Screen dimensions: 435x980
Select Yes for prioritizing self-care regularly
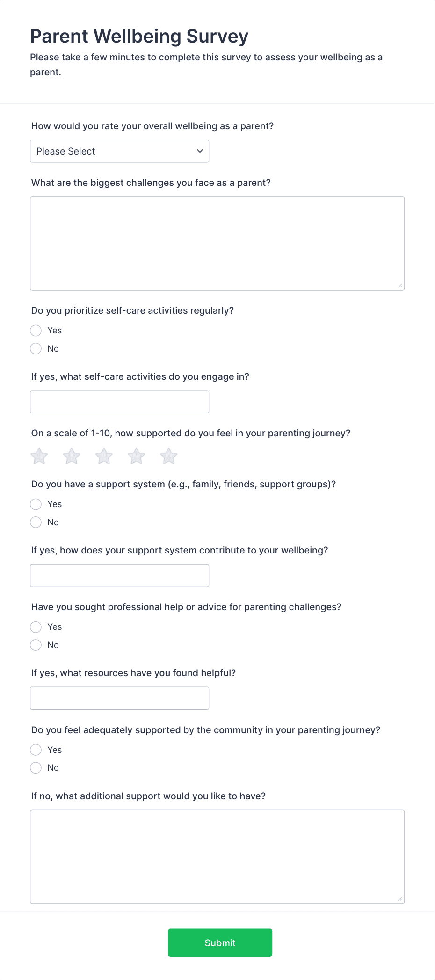tap(36, 331)
